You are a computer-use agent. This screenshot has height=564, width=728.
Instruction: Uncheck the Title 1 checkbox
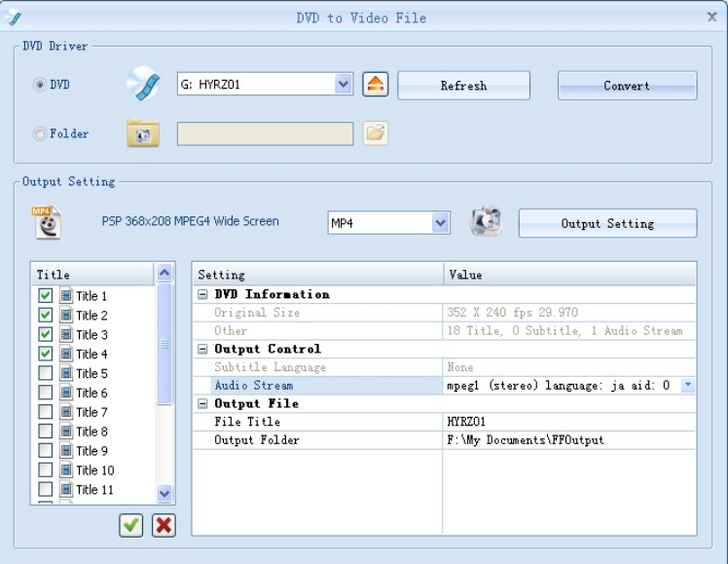45,295
